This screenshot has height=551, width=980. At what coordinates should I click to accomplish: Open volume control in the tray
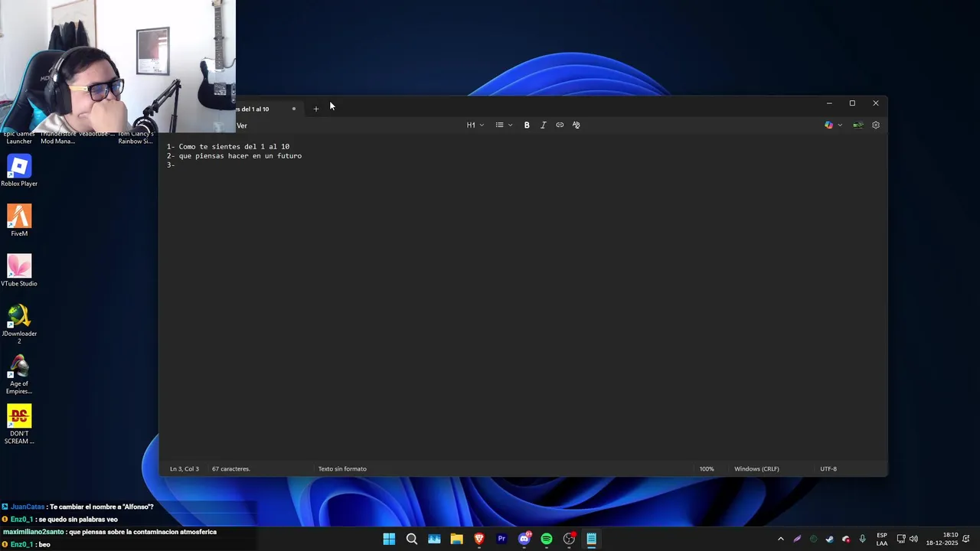pyautogui.click(x=913, y=539)
